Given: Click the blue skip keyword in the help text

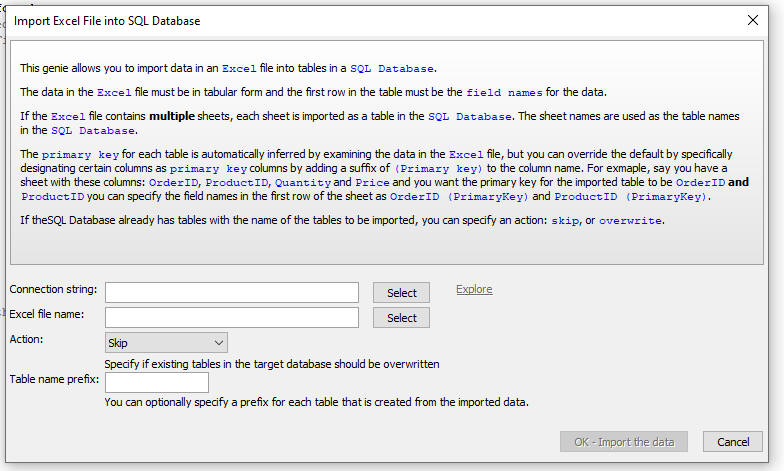Looking at the screenshot, I should pos(565,220).
